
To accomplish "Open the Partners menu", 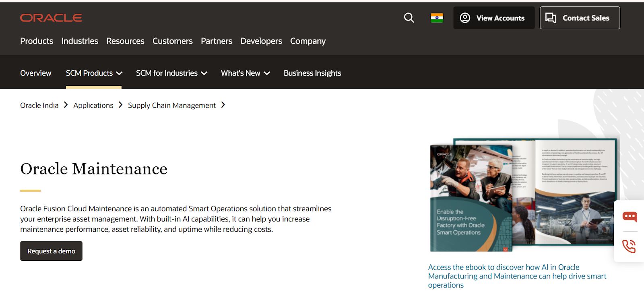I will coord(217,41).
